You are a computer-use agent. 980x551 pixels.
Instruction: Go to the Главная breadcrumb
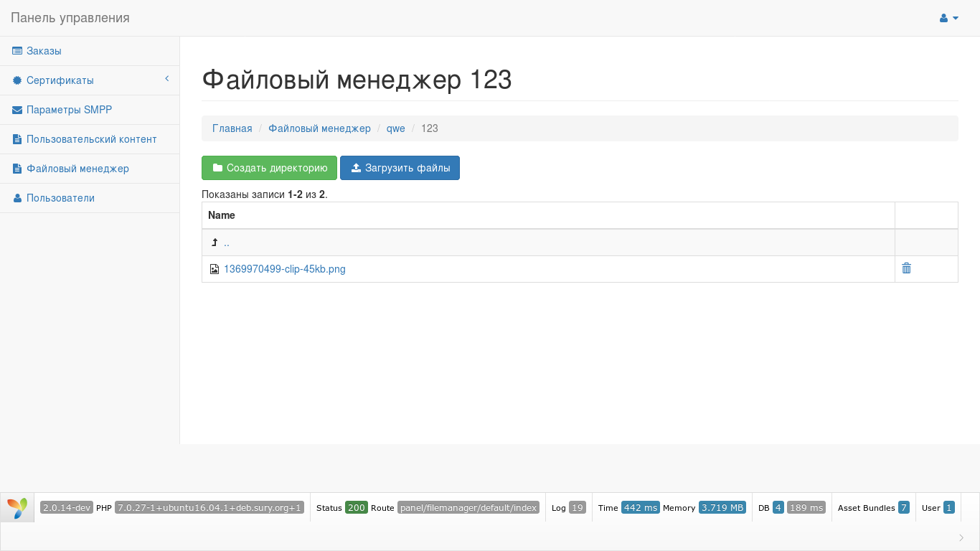[x=232, y=128]
